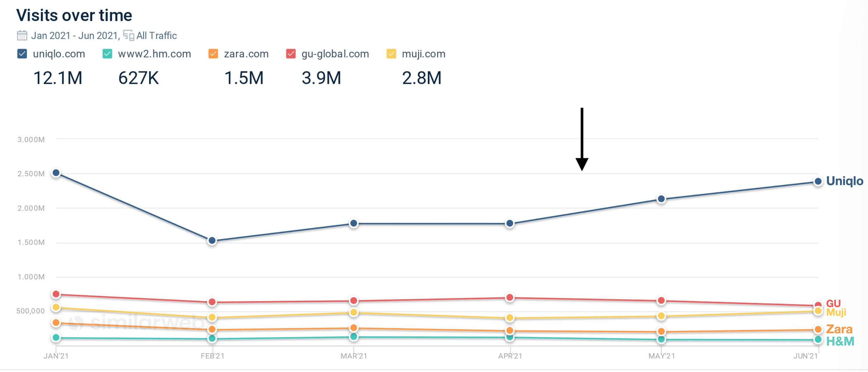Toggle the gu-global.com checkbox
The height and width of the screenshot is (372, 868).
[291, 54]
